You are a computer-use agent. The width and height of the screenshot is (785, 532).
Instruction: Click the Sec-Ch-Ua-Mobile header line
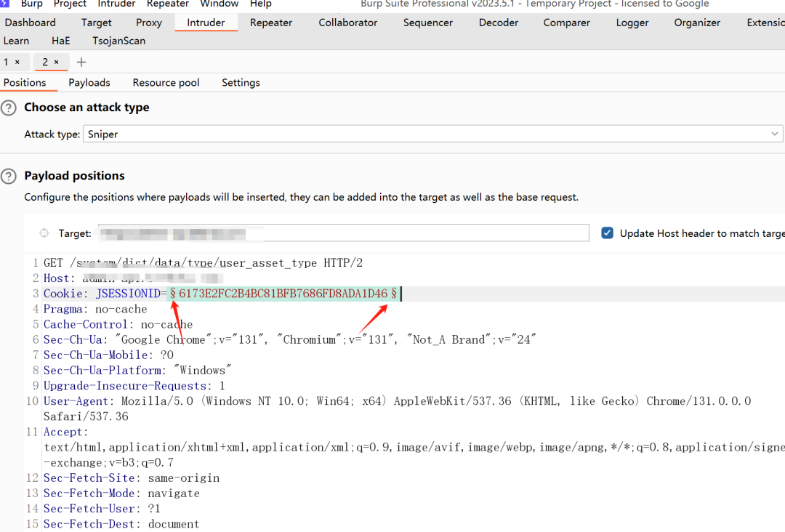click(108, 355)
